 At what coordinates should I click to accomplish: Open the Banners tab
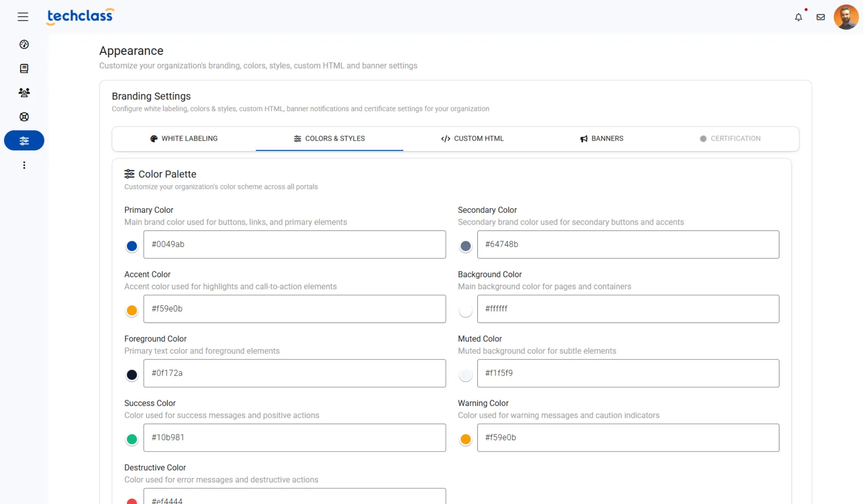602,138
